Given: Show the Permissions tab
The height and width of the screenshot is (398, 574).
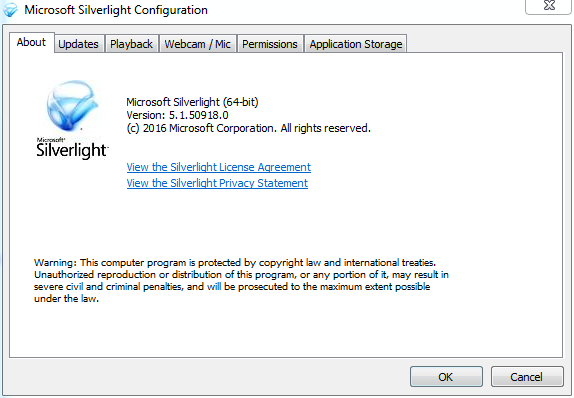Looking at the screenshot, I should point(270,44).
